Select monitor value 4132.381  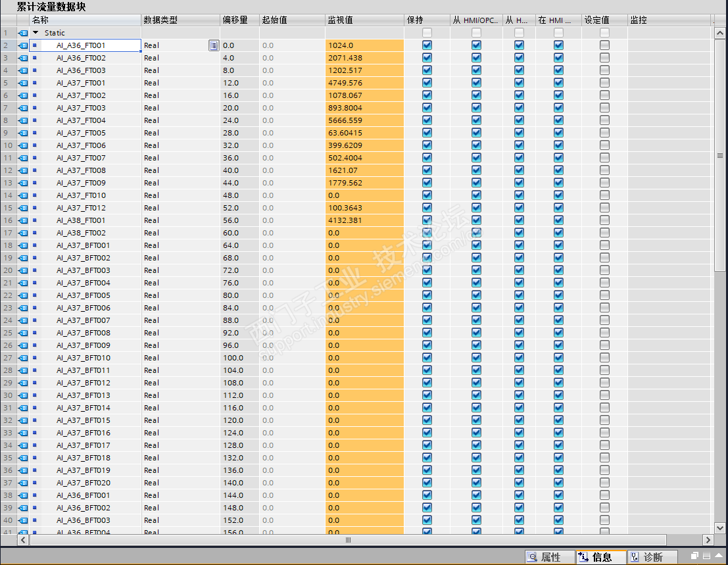click(x=365, y=220)
